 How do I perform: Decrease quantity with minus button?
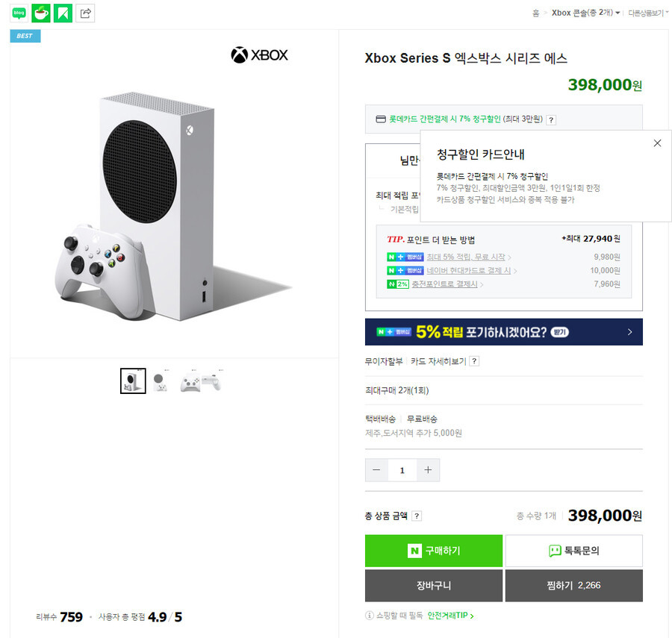coord(376,470)
